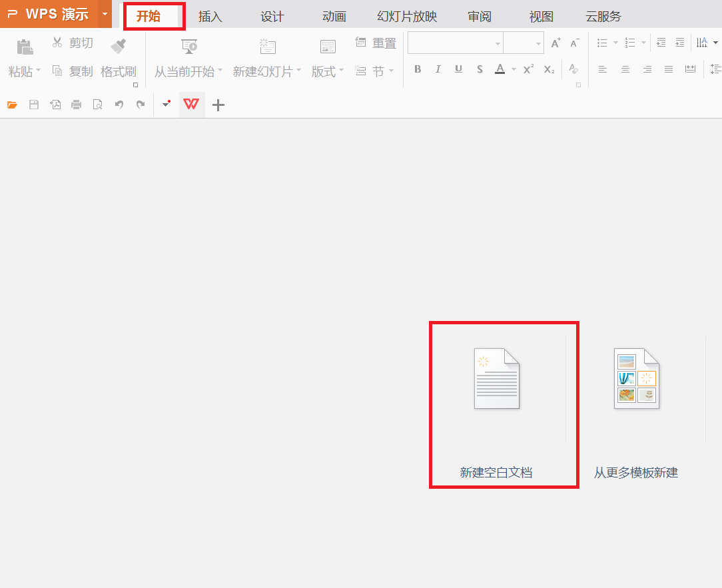722x588 pixels.
Task: Toggle text shadow (S)
Action: point(480,69)
